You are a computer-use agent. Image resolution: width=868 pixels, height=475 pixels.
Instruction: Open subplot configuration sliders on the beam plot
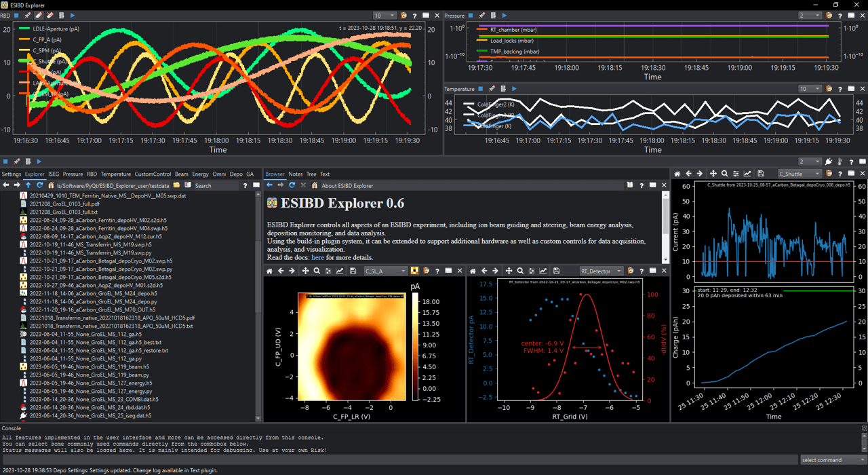point(328,271)
